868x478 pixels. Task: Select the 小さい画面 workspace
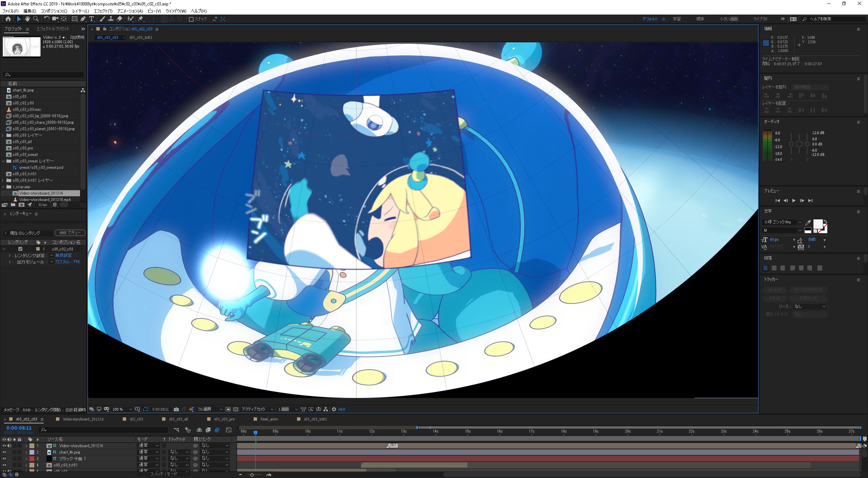729,19
